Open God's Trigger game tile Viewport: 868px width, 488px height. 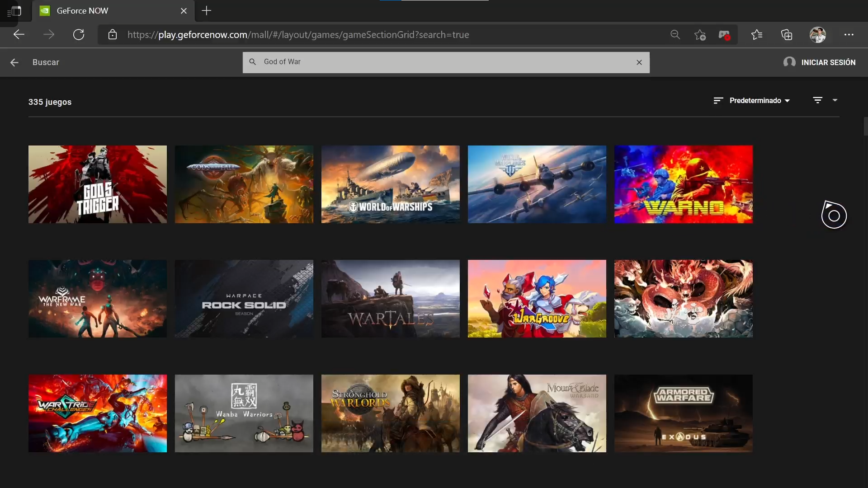coord(98,184)
